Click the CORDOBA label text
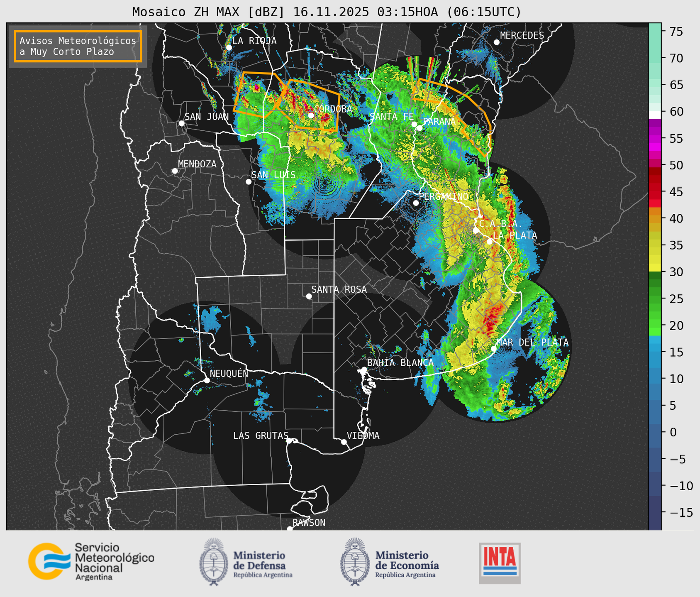Screen dimensions: 700x597 (x=333, y=109)
